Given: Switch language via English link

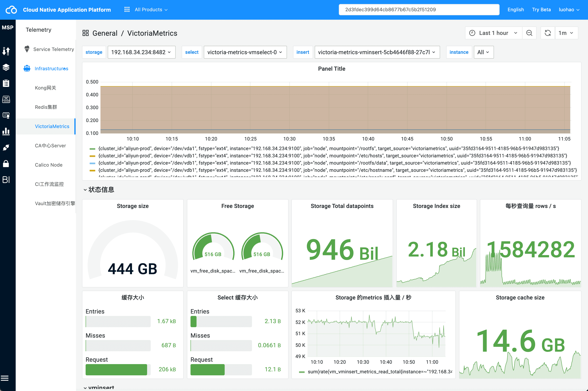Looking at the screenshot, I should pos(516,9).
